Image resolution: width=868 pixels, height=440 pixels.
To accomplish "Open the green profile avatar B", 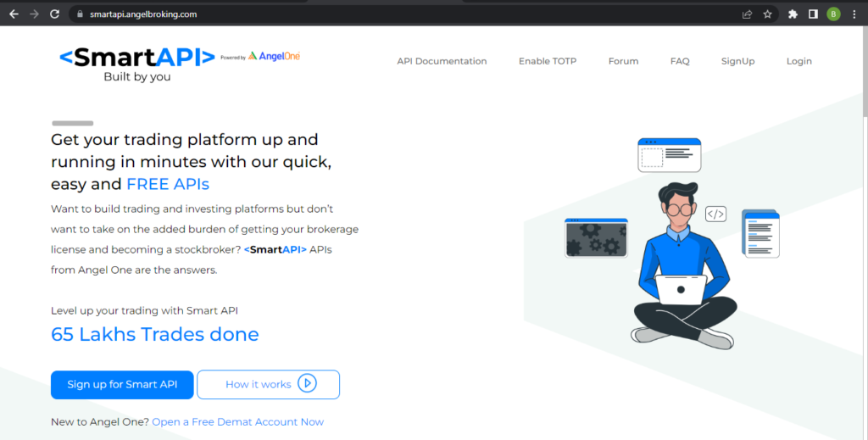I will [833, 14].
